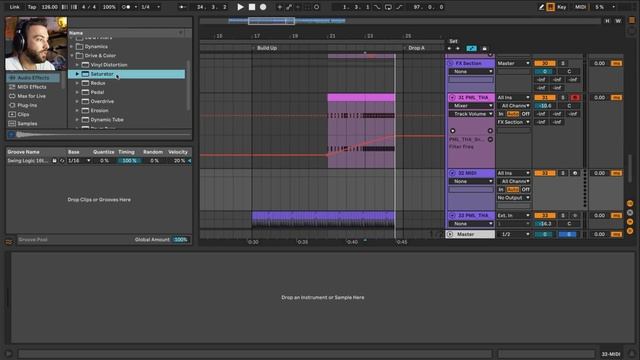Open the Track Volume automation control chooser
The image size is (640, 360).
(x=471, y=114)
